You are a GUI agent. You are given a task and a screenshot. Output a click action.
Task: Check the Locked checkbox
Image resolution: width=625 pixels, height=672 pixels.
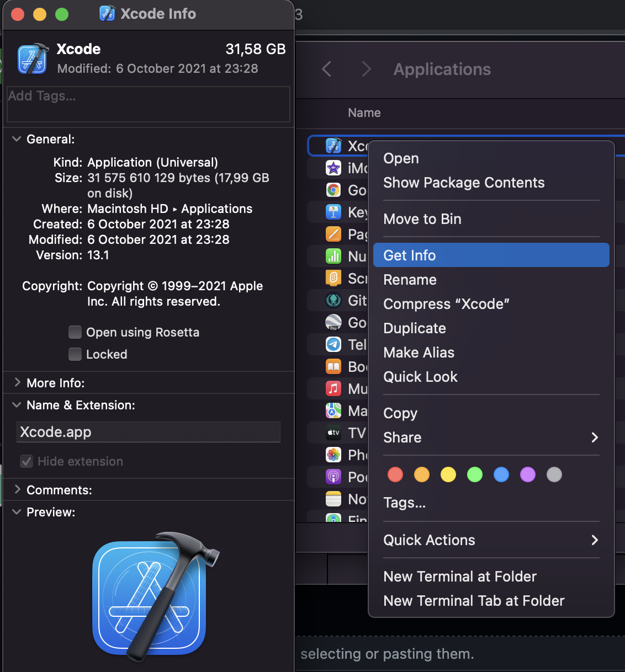click(x=75, y=354)
